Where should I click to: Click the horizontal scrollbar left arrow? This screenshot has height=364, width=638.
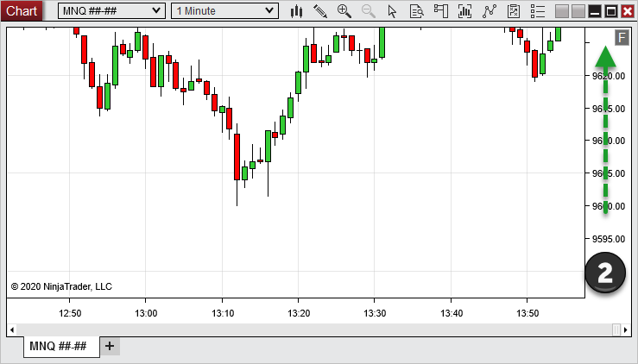(11, 329)
